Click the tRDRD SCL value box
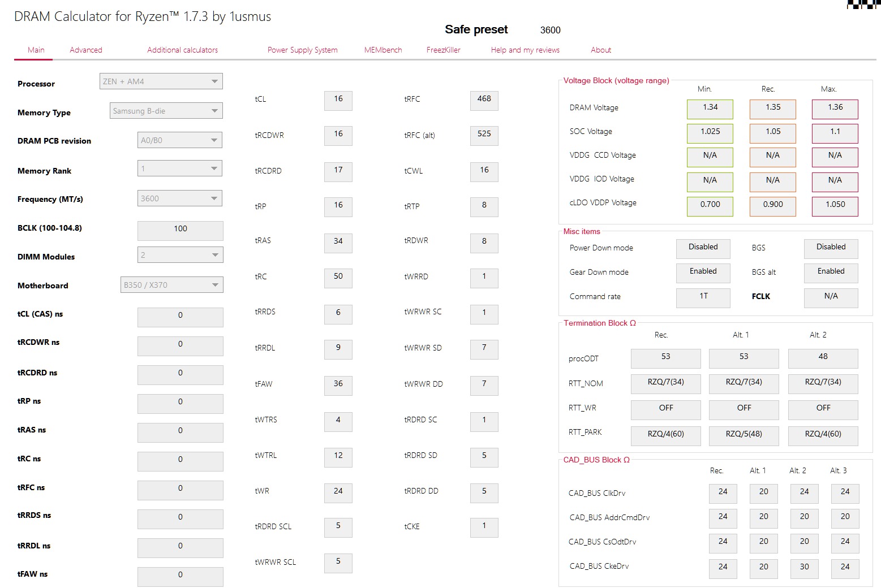 [x=338, y=528]
